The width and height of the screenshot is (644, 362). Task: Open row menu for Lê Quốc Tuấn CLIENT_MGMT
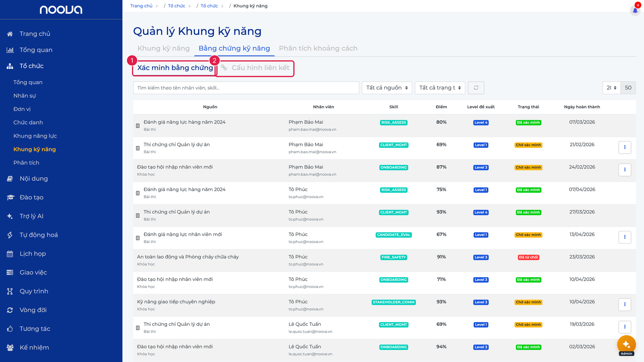[x=625, y=327]
